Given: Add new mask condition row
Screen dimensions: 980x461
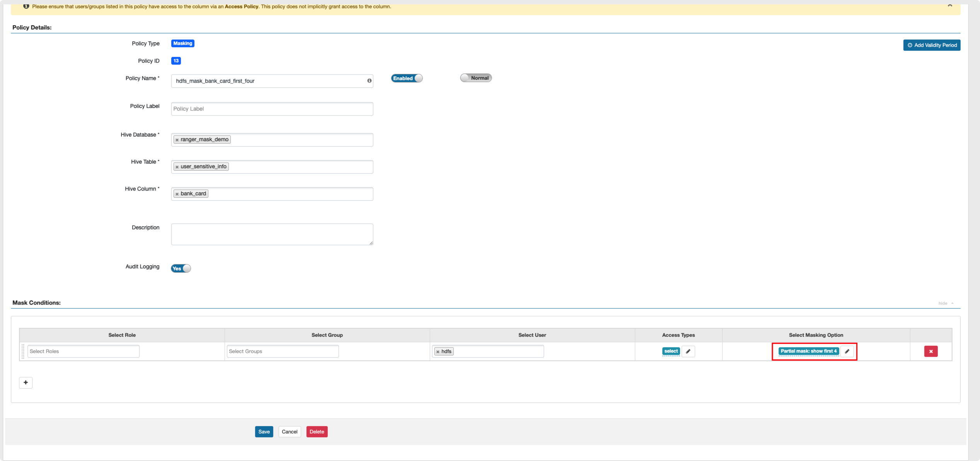Looking at the screenshot, I should tap(26, 382).
